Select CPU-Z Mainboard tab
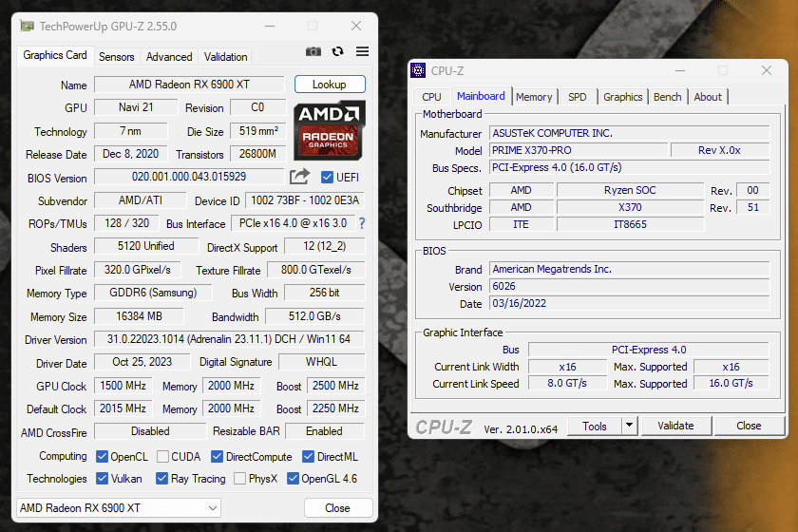 [481, 96]
